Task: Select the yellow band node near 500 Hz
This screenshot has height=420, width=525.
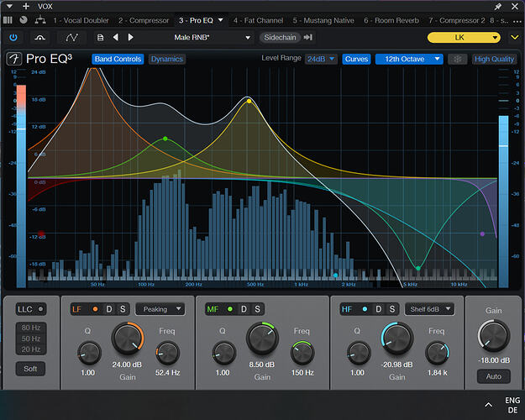Action: 249,101
